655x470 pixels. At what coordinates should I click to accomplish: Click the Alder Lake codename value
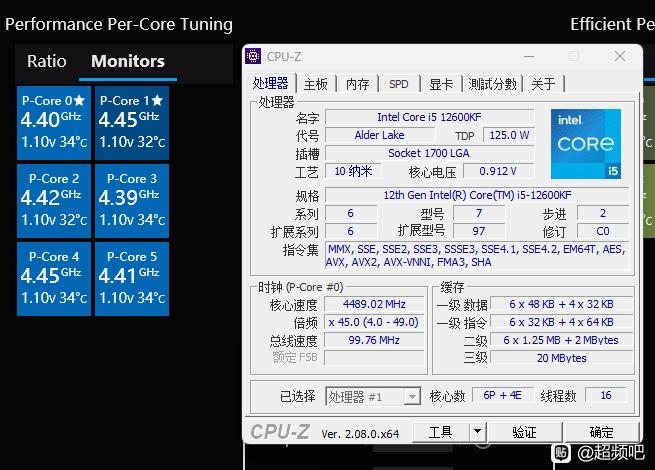click(379, 135)
